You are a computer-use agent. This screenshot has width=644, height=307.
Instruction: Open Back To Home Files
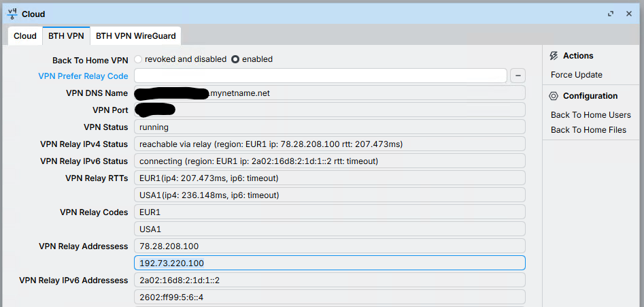[x=588, y=130]
